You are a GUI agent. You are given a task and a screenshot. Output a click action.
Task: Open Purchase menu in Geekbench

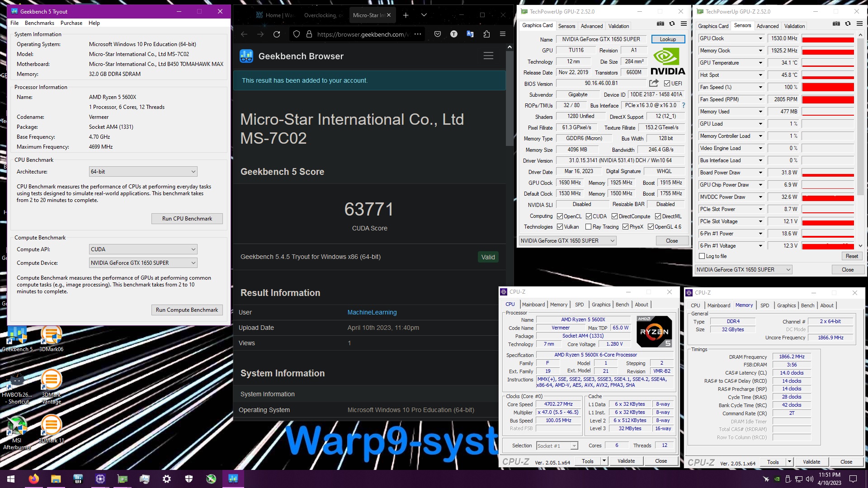point(71,23)
